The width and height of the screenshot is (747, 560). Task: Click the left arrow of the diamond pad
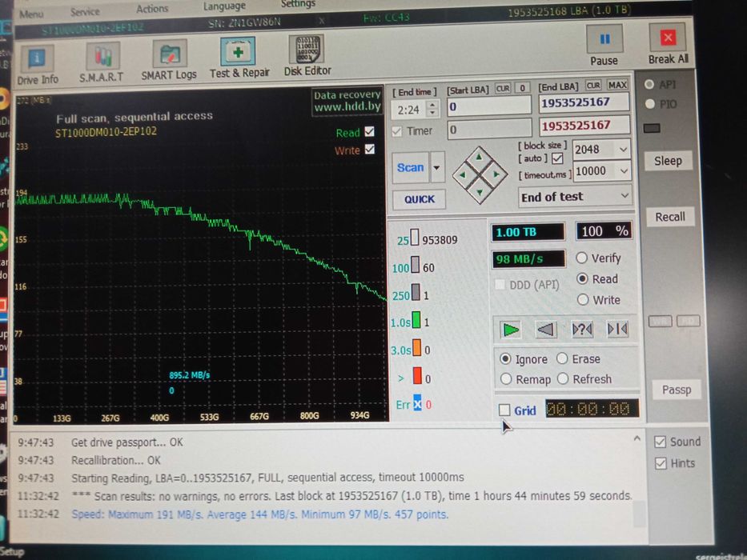coord(462,174)
